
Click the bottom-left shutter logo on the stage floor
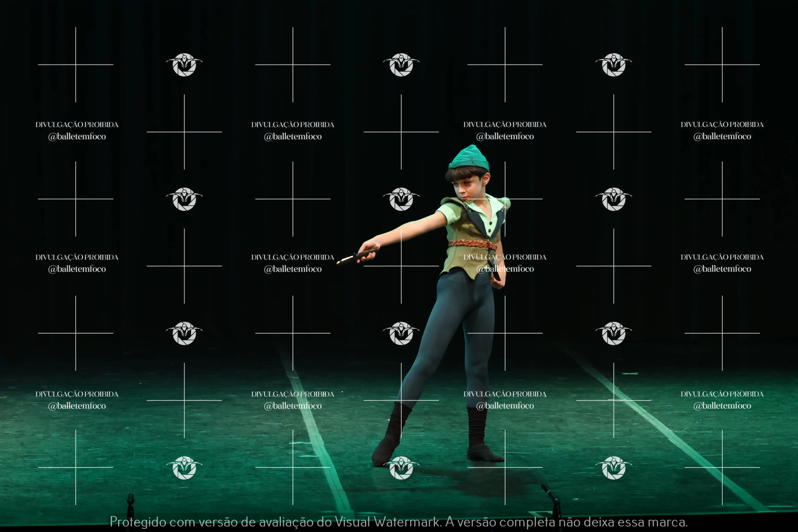pyautogui.click(x=184, y=468)
